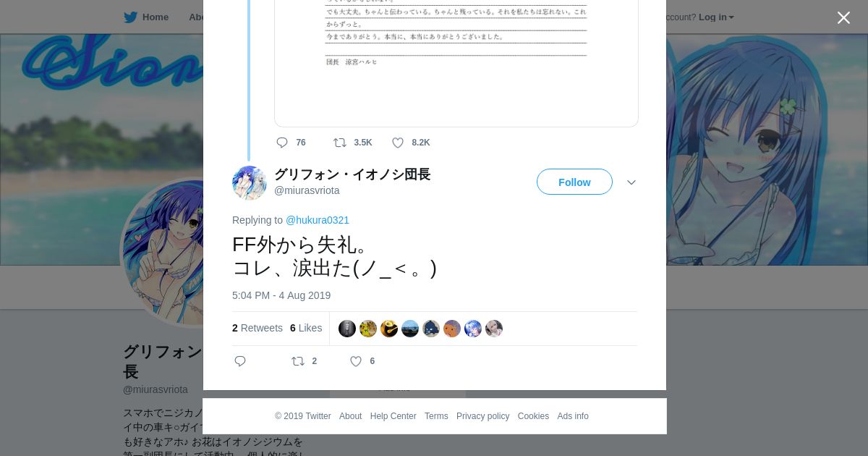
Task: Expand the Log in dropdown
Action: 716,17
